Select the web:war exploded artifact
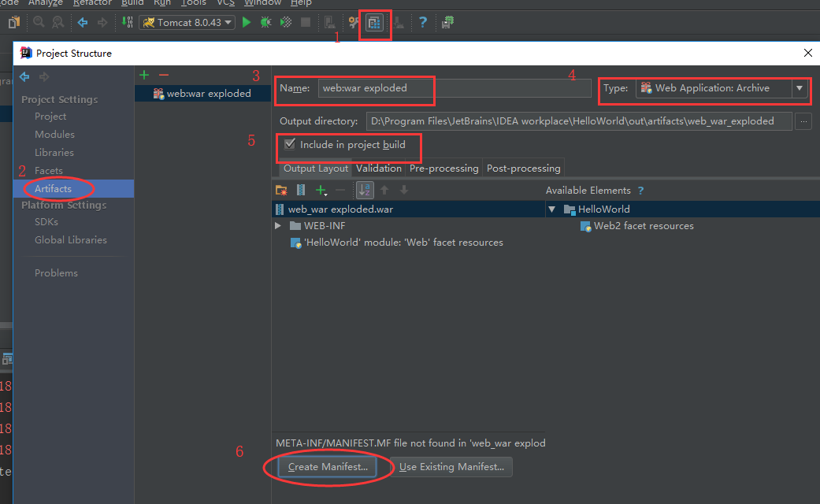 coord(203,94)
